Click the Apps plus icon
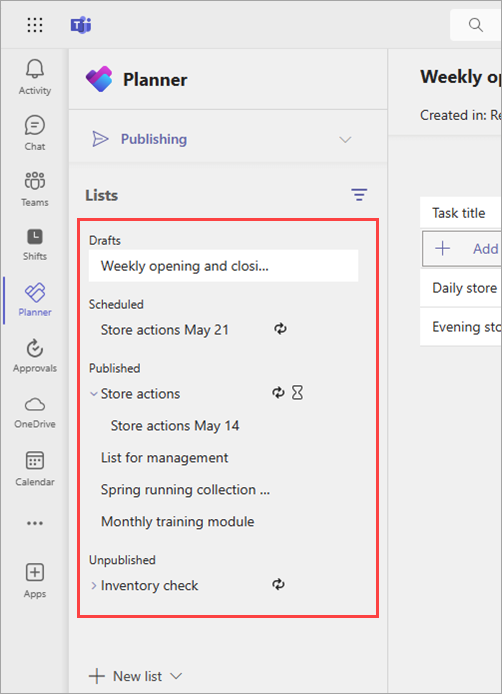Screen dimensions: 502x694 tap(35, 572)
